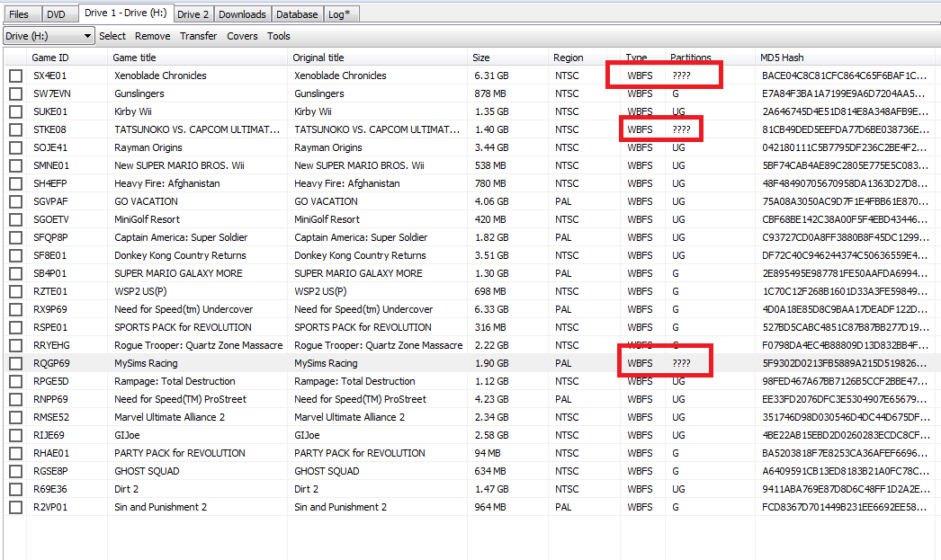941x560 pixels.
Task: Tick the MiniGolf Resort checkbox
Action: pos(15,219)
